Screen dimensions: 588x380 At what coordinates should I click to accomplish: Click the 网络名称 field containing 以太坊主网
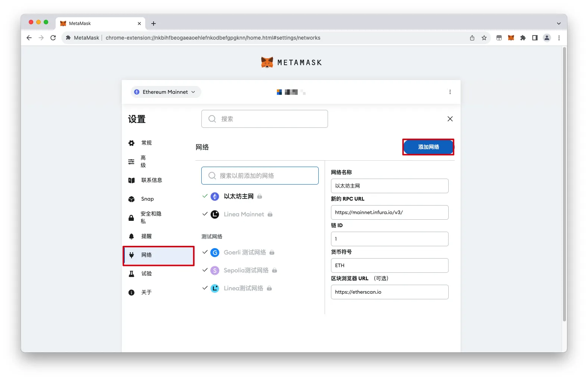[x=390, y=186]
